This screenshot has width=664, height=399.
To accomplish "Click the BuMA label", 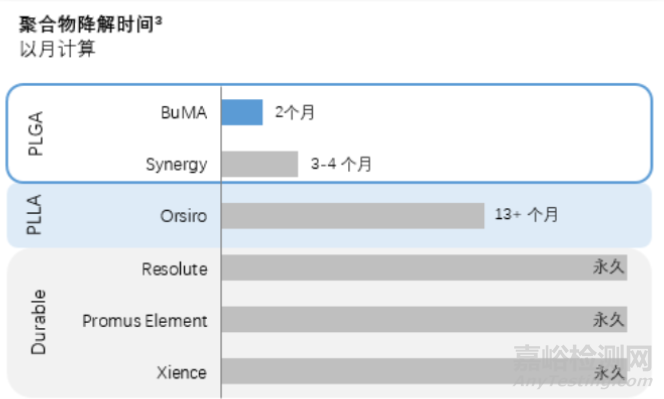I will click(x=184, y=113).
